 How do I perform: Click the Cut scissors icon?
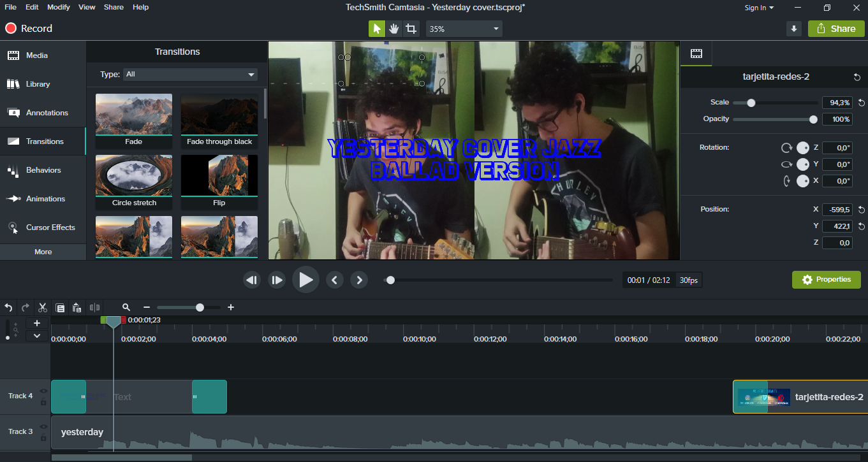coord(43,307)
